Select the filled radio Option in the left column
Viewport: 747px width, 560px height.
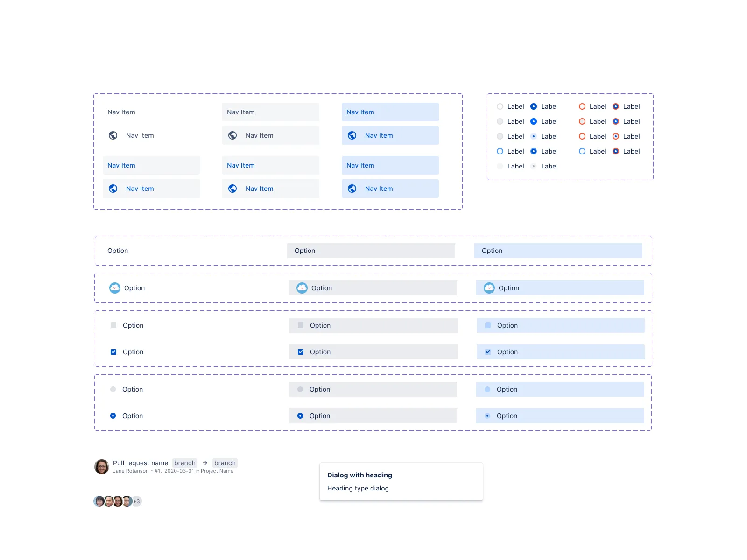(x=113, y=415)
